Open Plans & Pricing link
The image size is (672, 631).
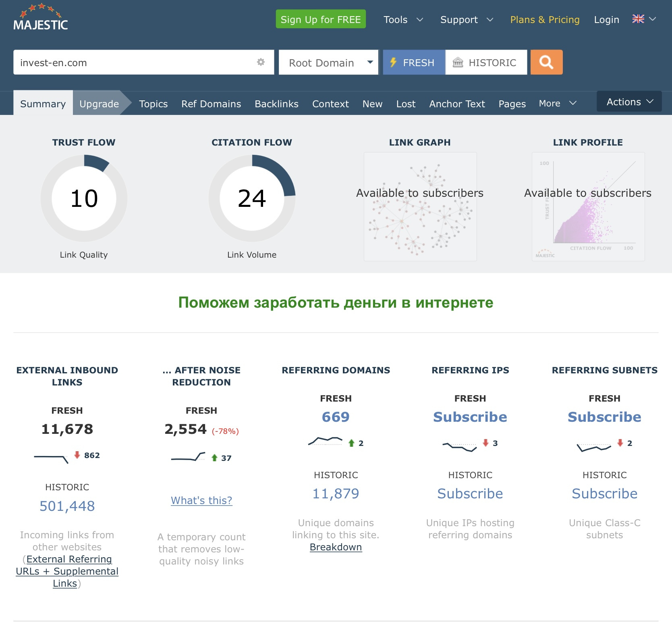pos(545,19)
